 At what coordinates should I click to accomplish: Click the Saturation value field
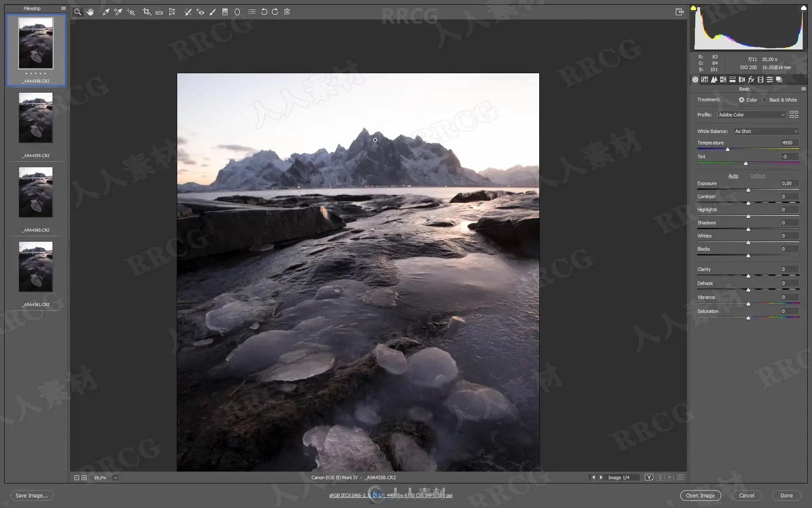point(789,311)
